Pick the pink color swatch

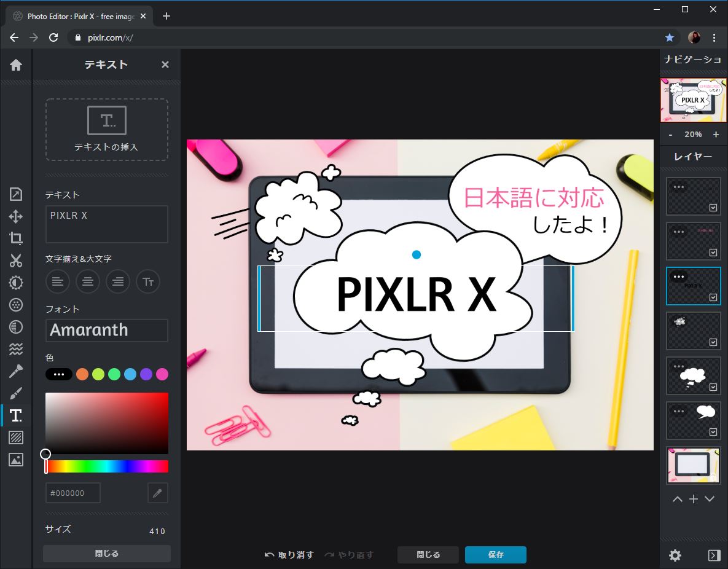tap(162, 374)
